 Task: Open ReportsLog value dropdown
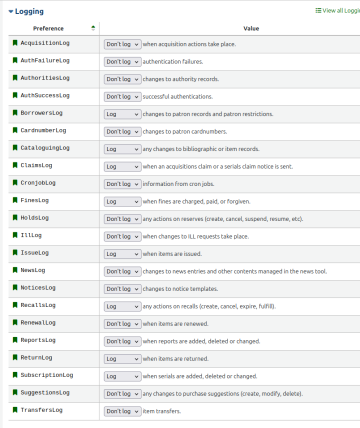point(122,341)
